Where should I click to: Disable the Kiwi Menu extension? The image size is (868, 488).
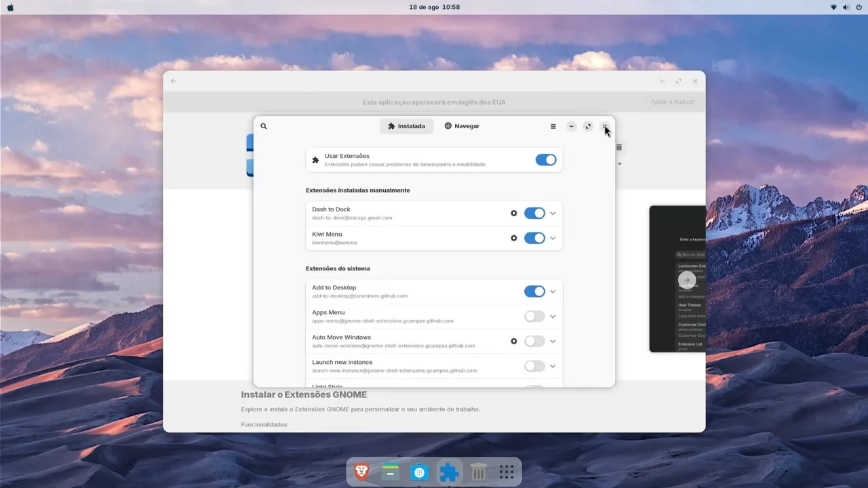tap(534, 239)
